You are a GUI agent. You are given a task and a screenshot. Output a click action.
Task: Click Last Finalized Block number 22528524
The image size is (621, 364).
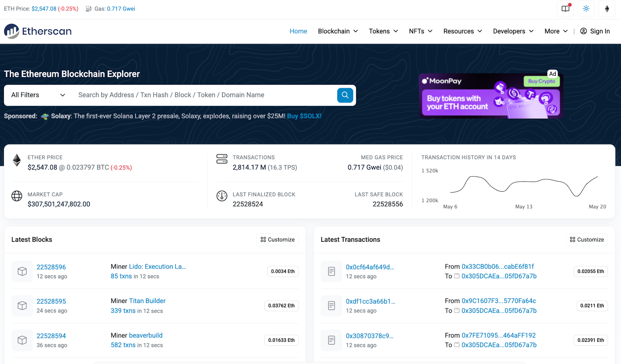coord(248,204)
